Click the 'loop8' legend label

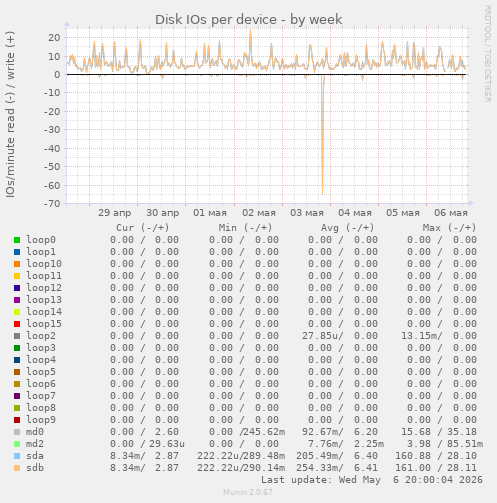click(41, 408)
